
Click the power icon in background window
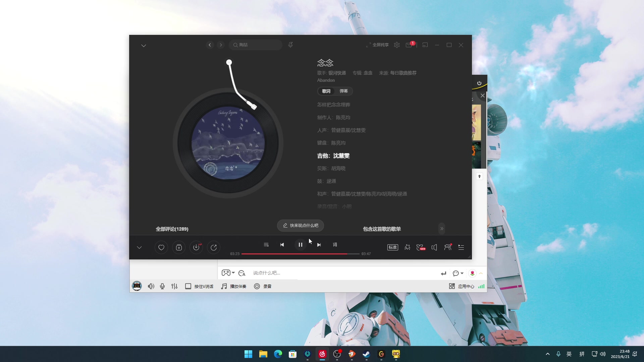coord(479,83)
